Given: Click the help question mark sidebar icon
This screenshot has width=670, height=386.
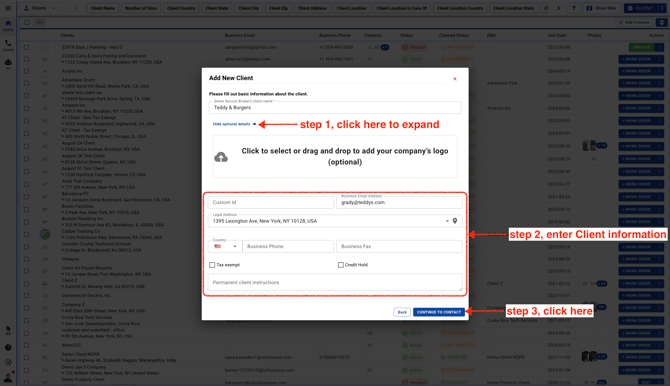Looking at the screenshot, I should [8, 348].
